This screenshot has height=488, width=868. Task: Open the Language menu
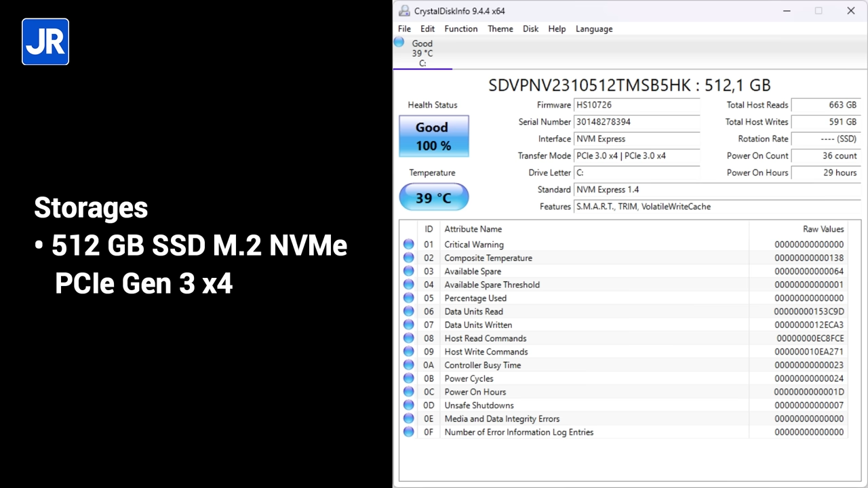[593, 28]
